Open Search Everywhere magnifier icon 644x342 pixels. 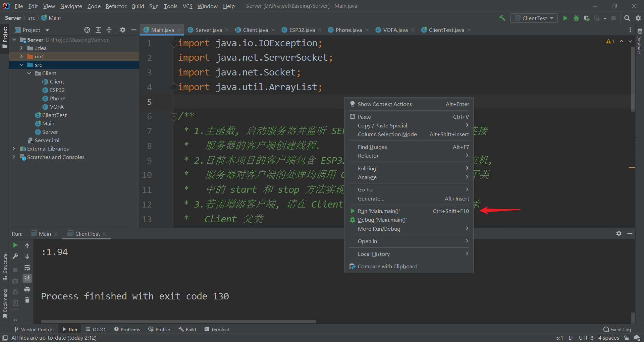pos(627,18)
